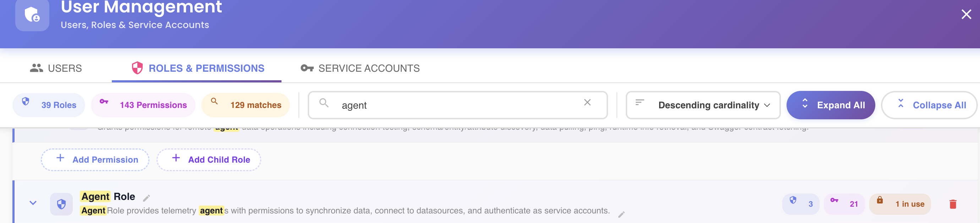Click the Users, Roles & Service Accounts subtitle
This screenshot has height=223, width=980.
tap(135, 25)
